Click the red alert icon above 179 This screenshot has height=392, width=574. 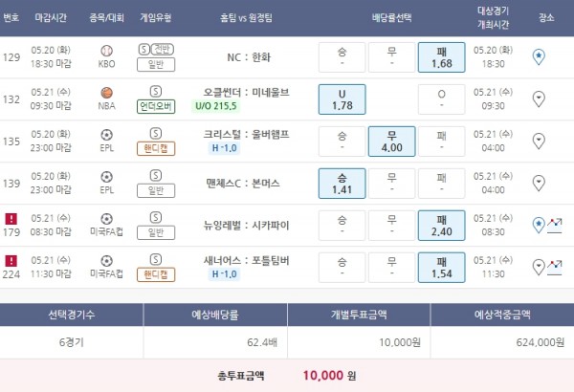[x=11, y=217]
